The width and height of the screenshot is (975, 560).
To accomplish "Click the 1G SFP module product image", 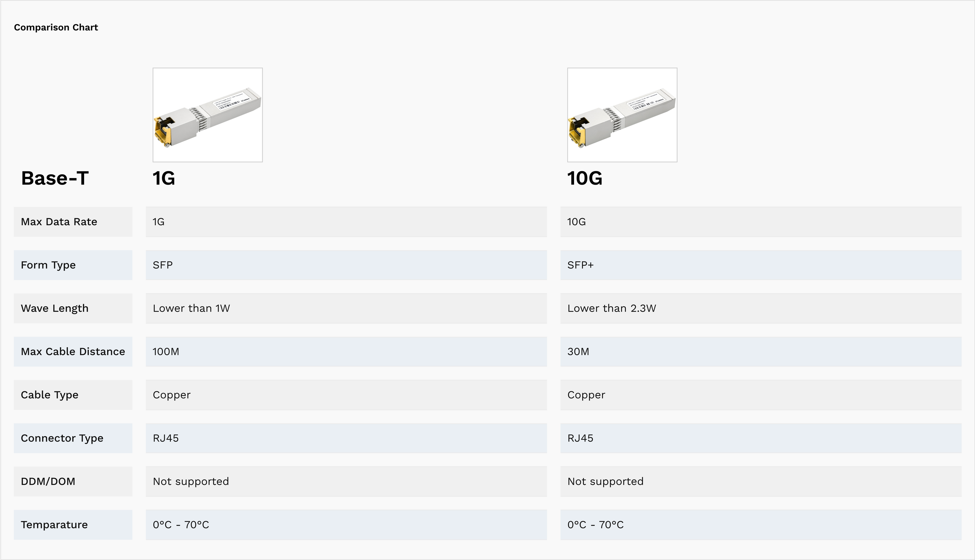I will click(207, 115).
